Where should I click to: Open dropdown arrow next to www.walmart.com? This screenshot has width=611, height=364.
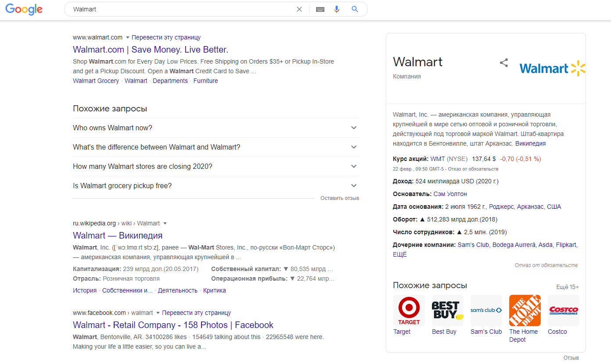128,38
